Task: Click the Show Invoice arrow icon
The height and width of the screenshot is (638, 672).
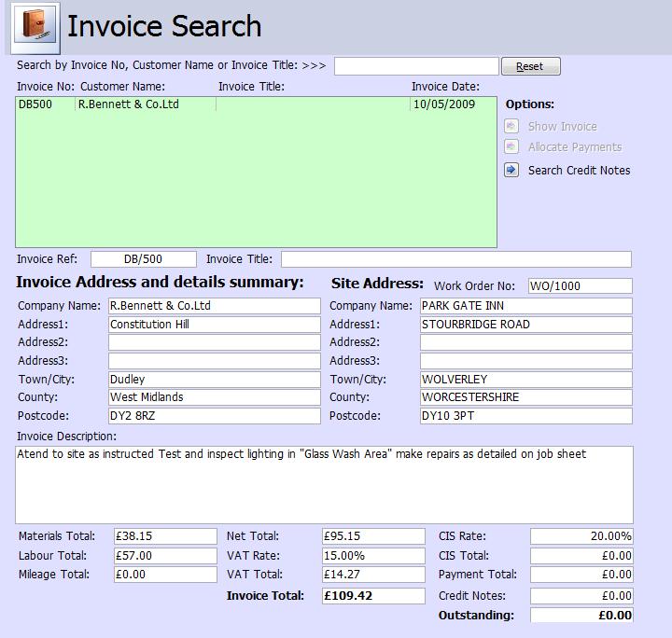Action: (x=511, y=126)
